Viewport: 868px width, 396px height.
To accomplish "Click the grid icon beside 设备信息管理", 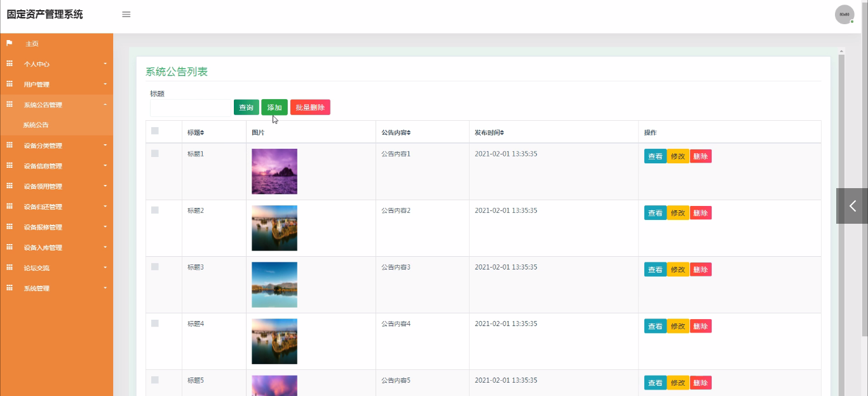I will click(x=10, y=165).
